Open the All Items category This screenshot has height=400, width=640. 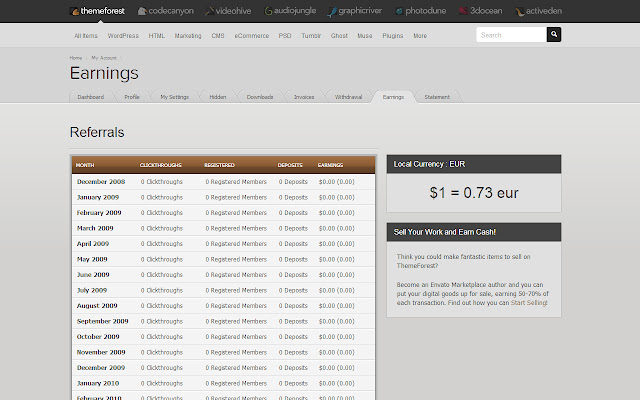86,36
